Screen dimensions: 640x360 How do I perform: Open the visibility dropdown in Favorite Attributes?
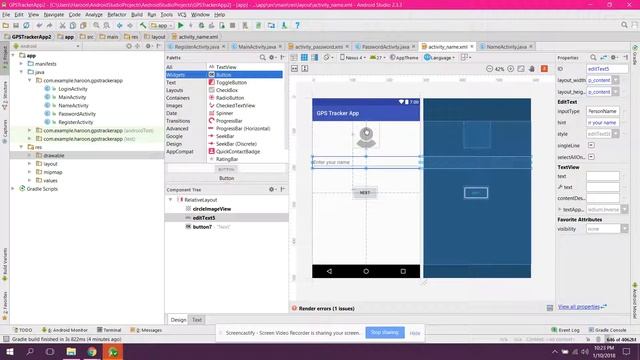(x=624, y=229)
